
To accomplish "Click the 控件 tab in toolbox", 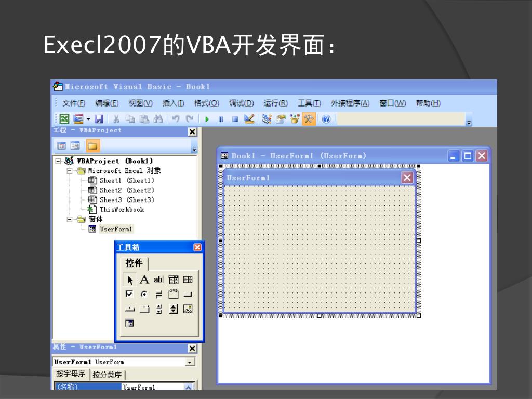I will click(x=134, y=263).
